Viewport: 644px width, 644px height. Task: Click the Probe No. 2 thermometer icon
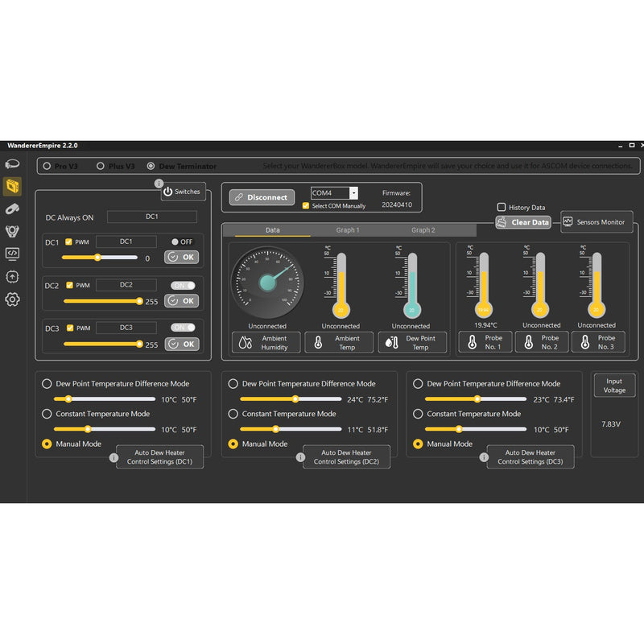(x=529, y=341)
